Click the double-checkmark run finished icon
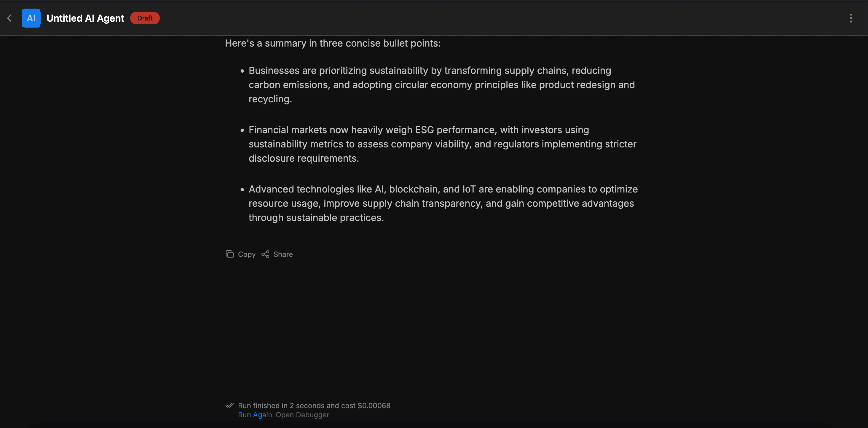The image size is (868, 428). (x=229, y=405)
